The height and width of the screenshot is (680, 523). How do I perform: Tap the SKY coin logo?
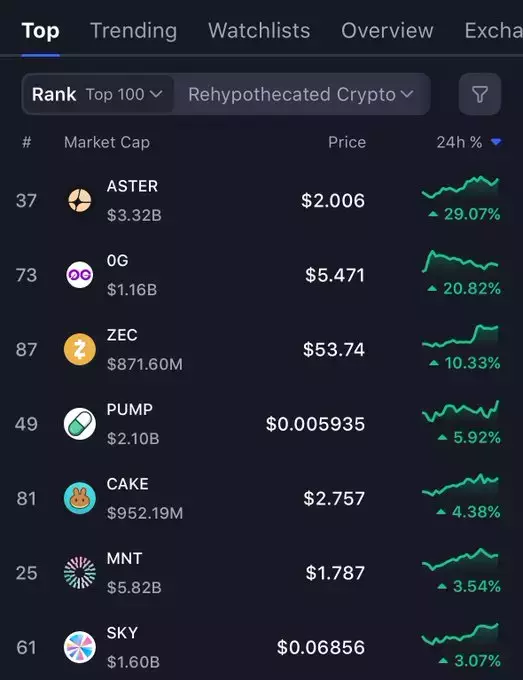[x=80, y=647]
